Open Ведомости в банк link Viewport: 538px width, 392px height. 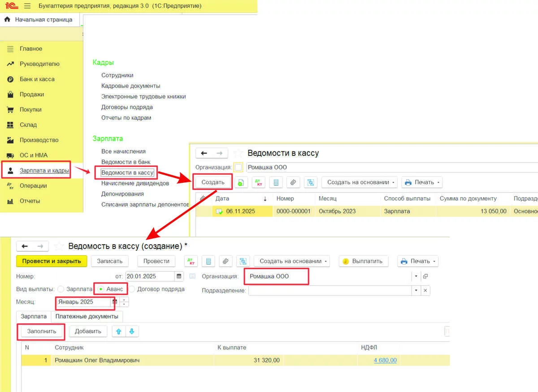[126, 162]
